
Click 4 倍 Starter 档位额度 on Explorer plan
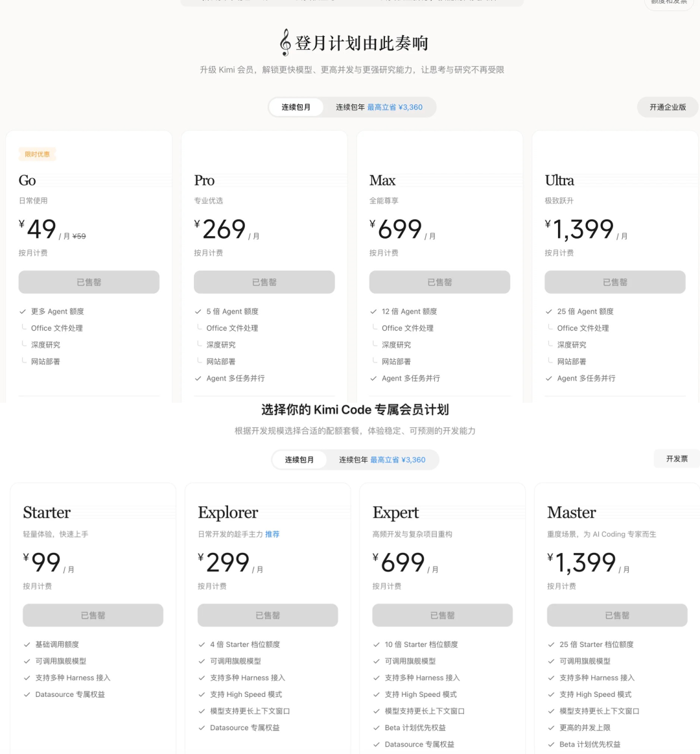[x=245, y=644]
